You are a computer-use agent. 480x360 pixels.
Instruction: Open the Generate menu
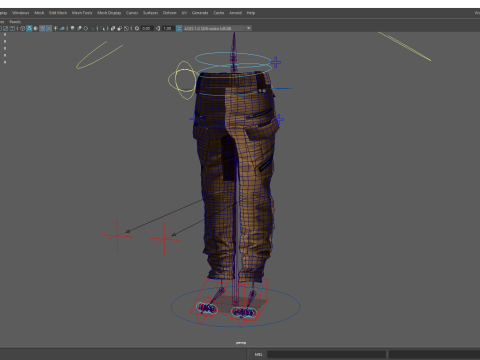pyautogui.click(x=200, y=13)
